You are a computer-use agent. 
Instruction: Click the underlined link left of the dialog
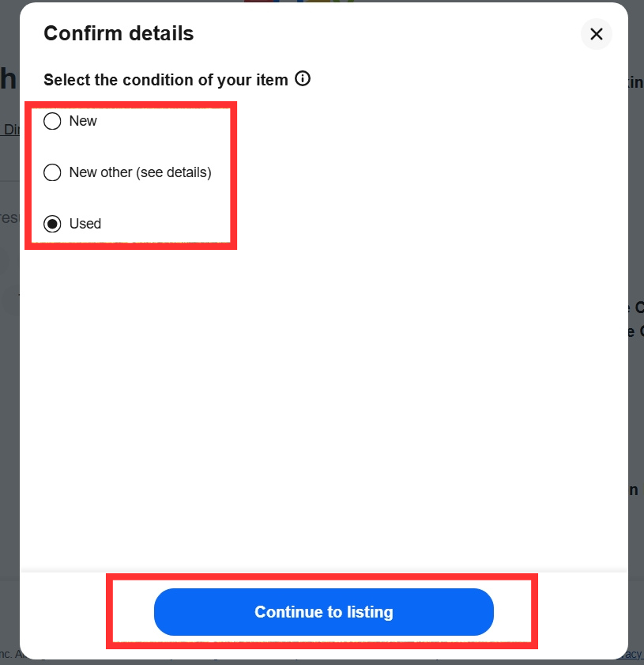10,130
